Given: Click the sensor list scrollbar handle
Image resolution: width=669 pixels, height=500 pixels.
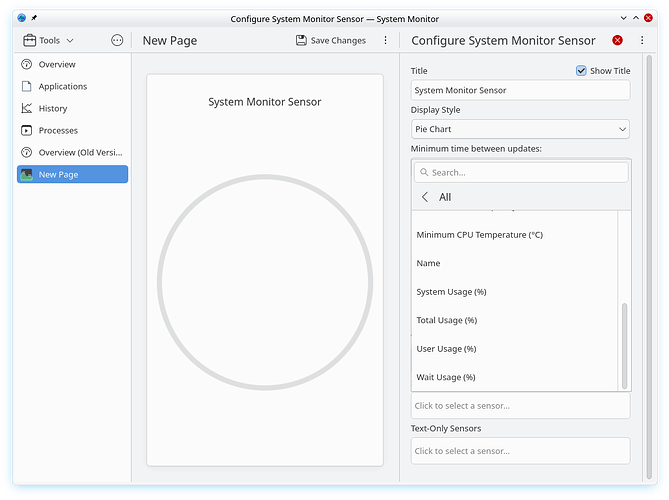Looking at the screenshot, I should (625, 345).
